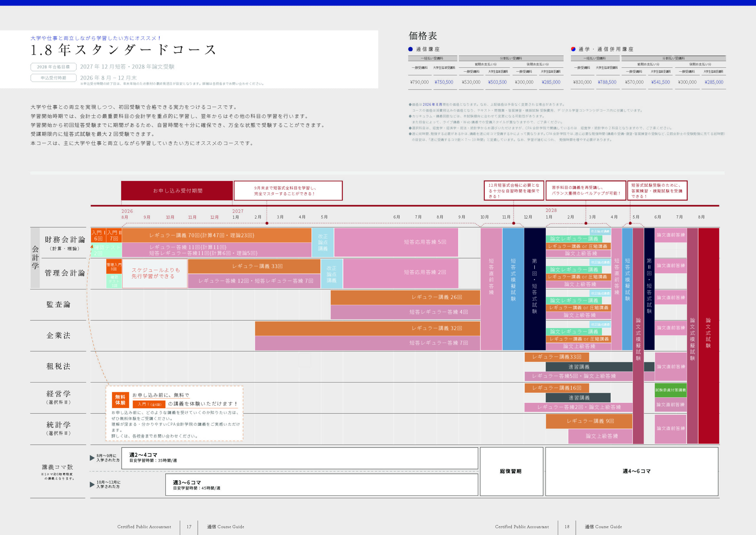The image size is (756, 535).
Task: Click the 管理入門 8回 block
Action: [x=114, y=267]
